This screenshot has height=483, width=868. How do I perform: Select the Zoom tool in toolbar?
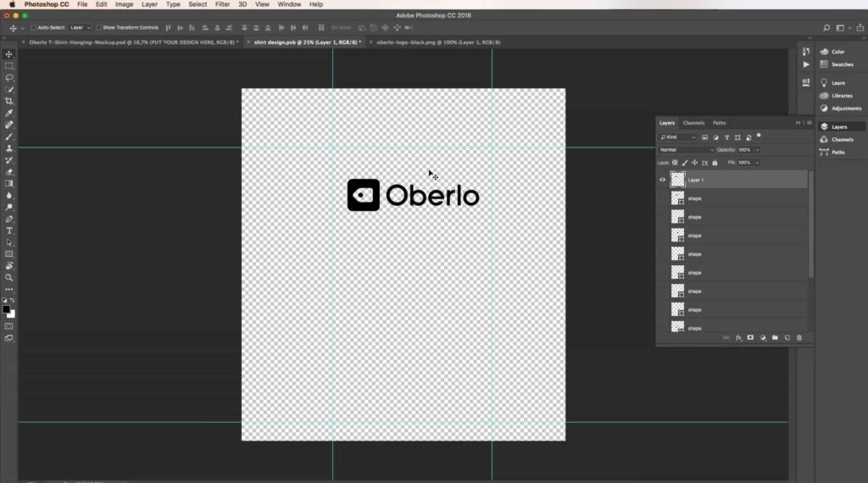coord(9,277)
